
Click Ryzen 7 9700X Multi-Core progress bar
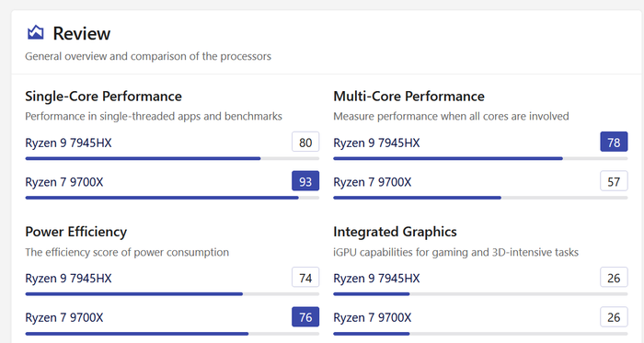(x=480, y=198)
